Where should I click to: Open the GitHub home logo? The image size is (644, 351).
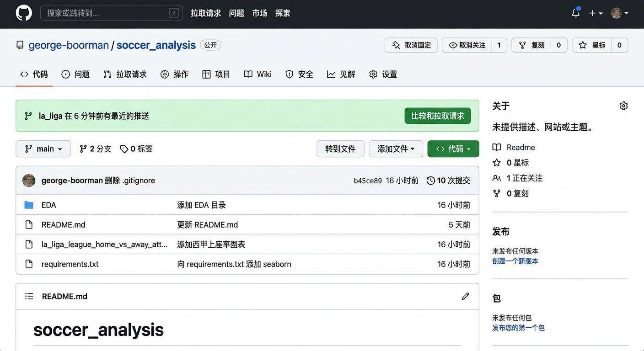click(x=24, y=13)
